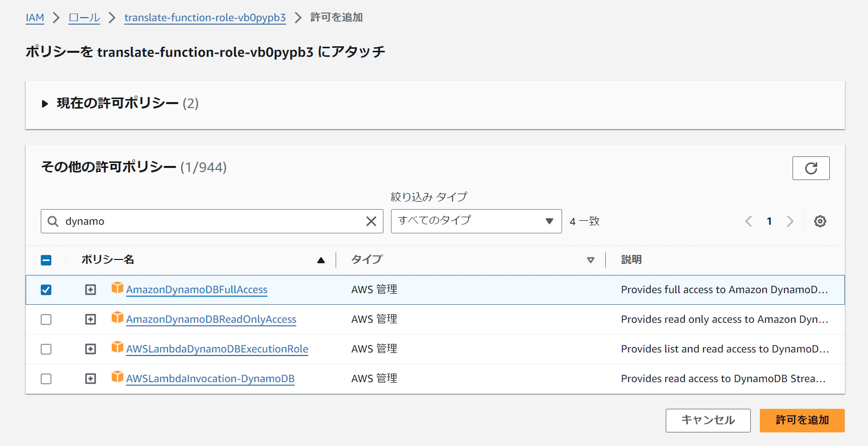
Task: Clear the dynamo search text
Action: click(371, 221)
